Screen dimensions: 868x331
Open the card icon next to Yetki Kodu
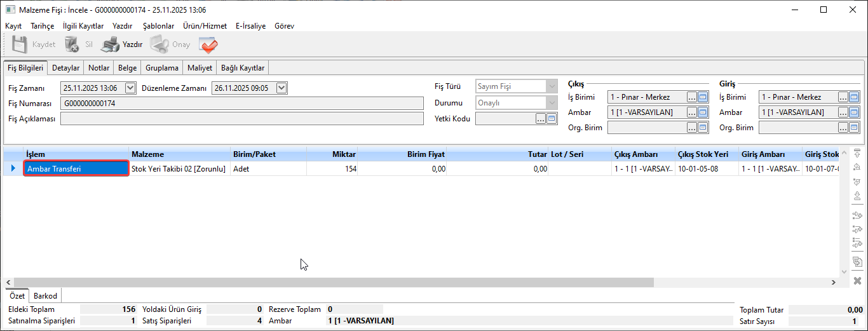552,118
